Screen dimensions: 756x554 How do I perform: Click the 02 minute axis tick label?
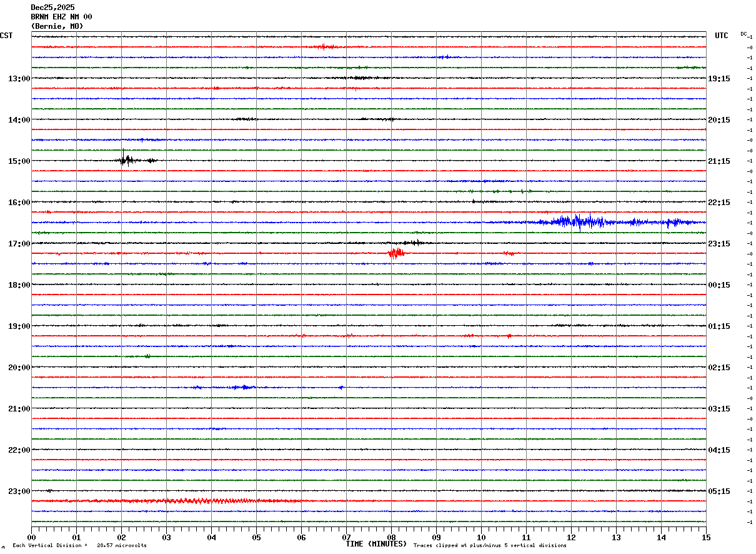[121, 537]
